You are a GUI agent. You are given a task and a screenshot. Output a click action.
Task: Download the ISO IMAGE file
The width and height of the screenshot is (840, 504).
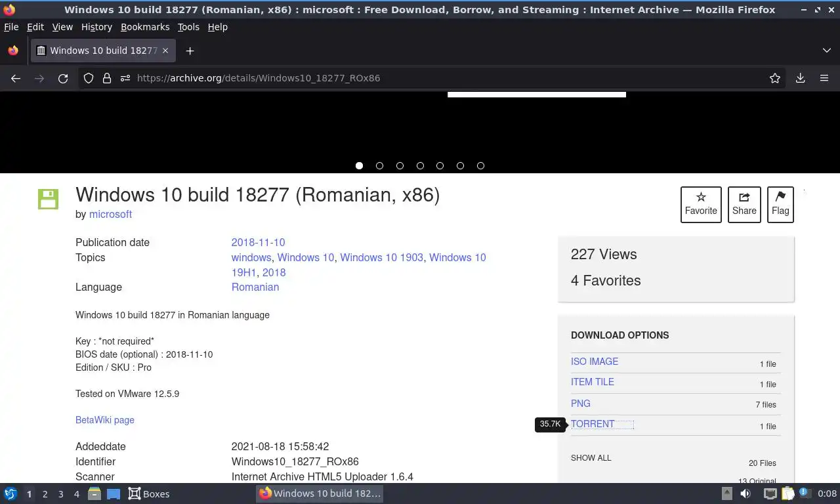pyautogui.click(x=595, y=362)
